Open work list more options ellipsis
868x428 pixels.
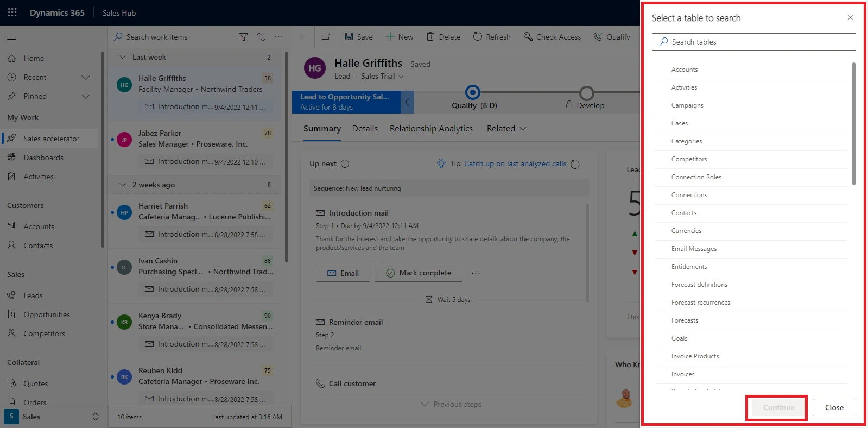click(278, 37)
